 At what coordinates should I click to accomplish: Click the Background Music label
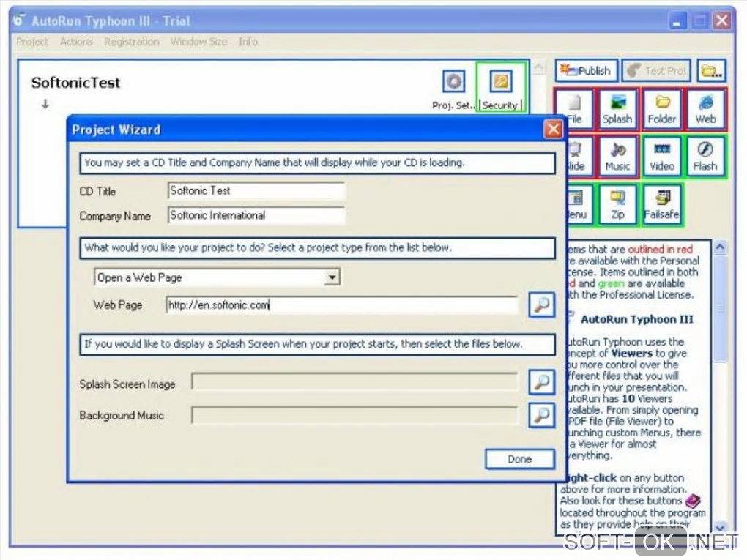(122, 415)
